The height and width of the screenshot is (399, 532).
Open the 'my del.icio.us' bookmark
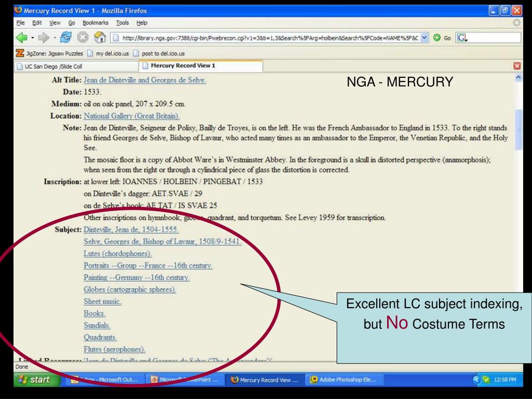click(x=108, y=54)
